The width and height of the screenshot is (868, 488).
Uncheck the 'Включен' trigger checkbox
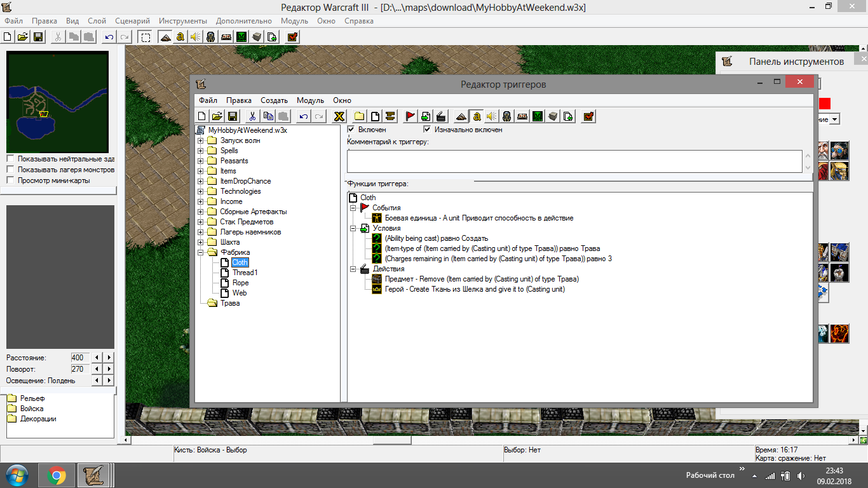click(x=351, y=130)
